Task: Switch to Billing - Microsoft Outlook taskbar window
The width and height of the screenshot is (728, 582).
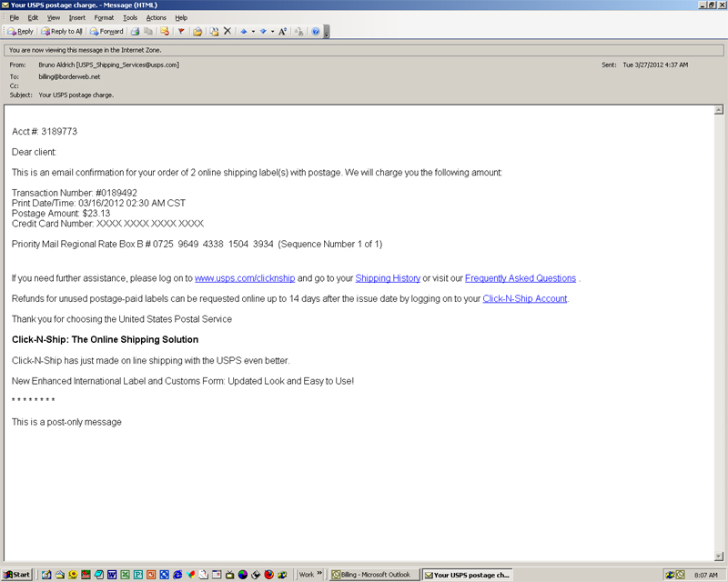Action: click(x=374, y=575)
